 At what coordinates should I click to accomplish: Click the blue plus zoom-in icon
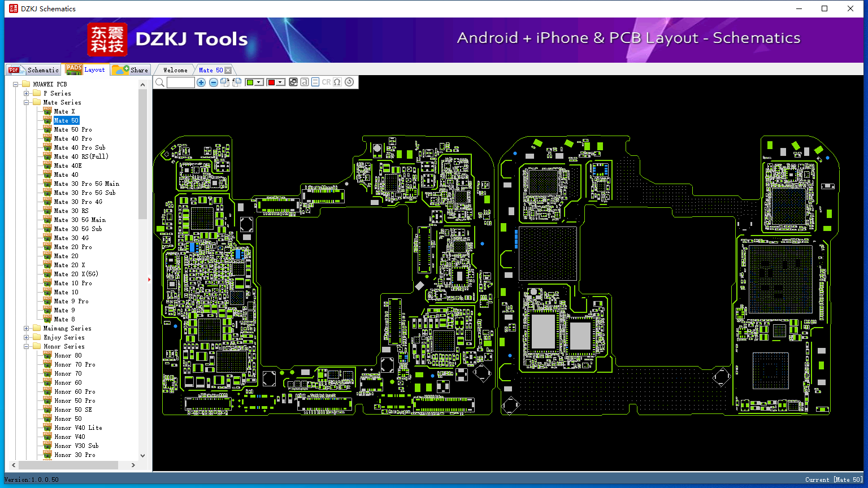(201, 82)
